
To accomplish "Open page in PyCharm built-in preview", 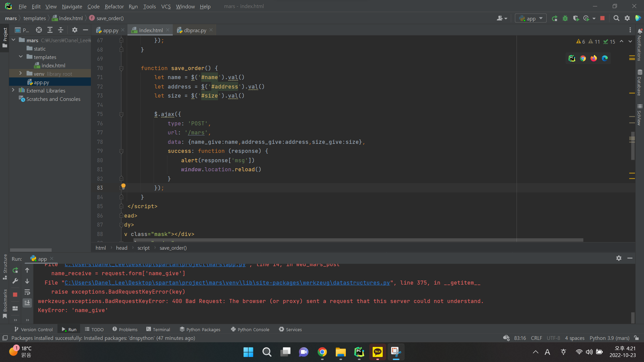I will pyautogui.click(x=572, y=58).
